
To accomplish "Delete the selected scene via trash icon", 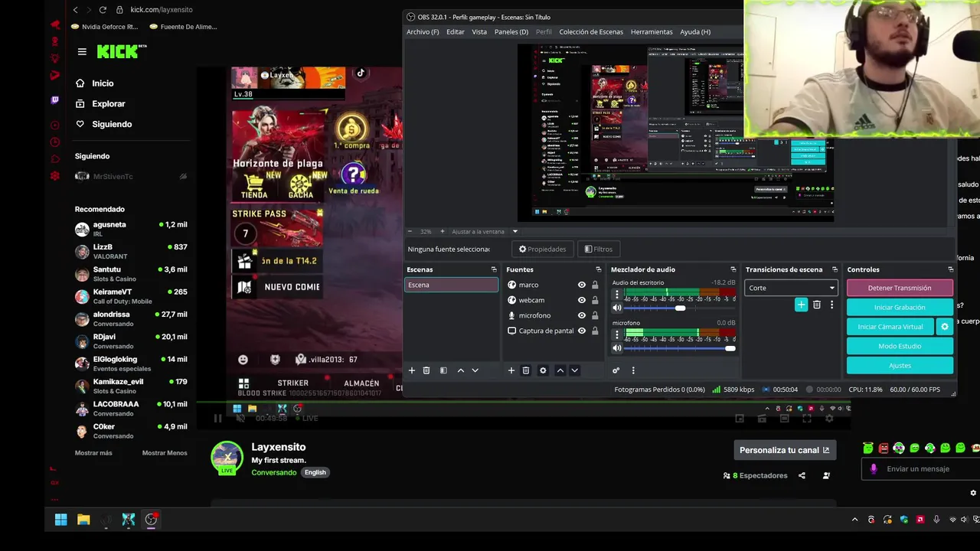I will 426,370.
